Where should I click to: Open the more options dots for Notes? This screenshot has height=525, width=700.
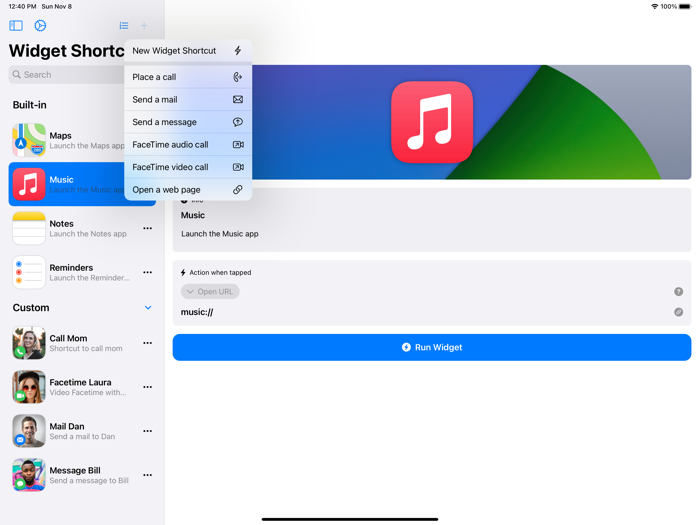148,228
